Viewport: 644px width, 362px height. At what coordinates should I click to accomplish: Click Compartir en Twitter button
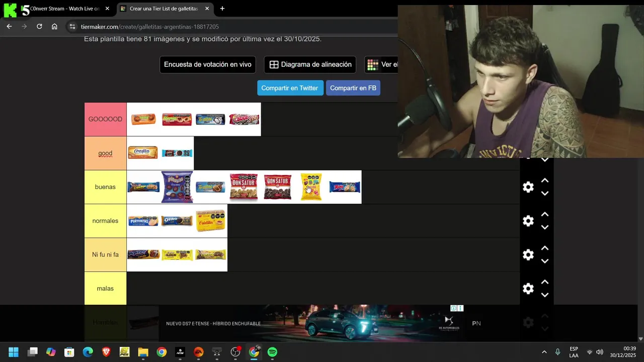(x=290, y=88)
